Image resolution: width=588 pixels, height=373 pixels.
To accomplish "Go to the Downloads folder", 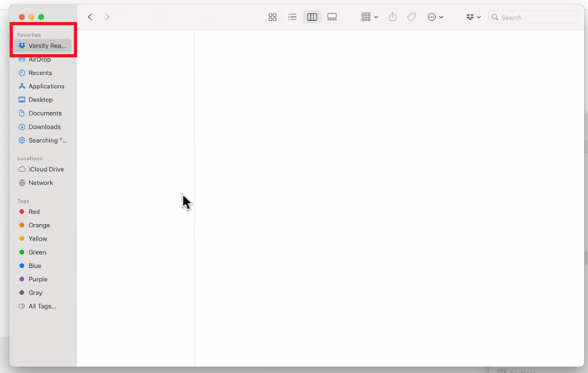I will pos(44,127).
